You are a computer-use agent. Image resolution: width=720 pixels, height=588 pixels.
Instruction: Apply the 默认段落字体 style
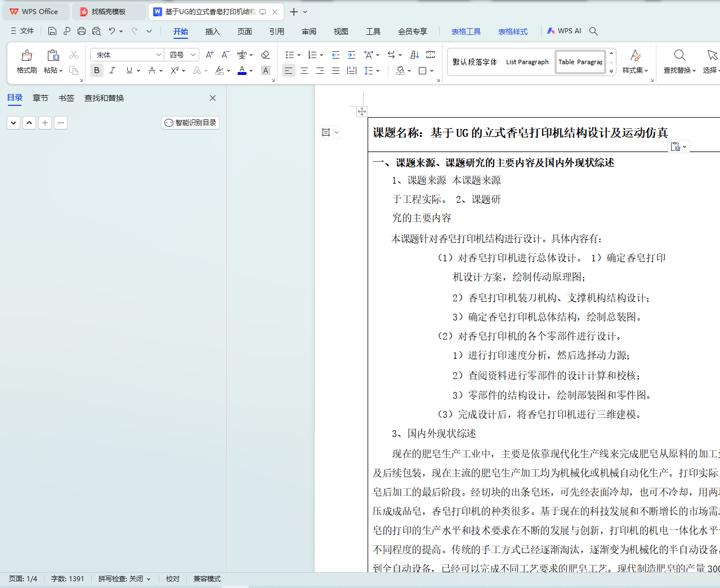[x=475, y=62]
